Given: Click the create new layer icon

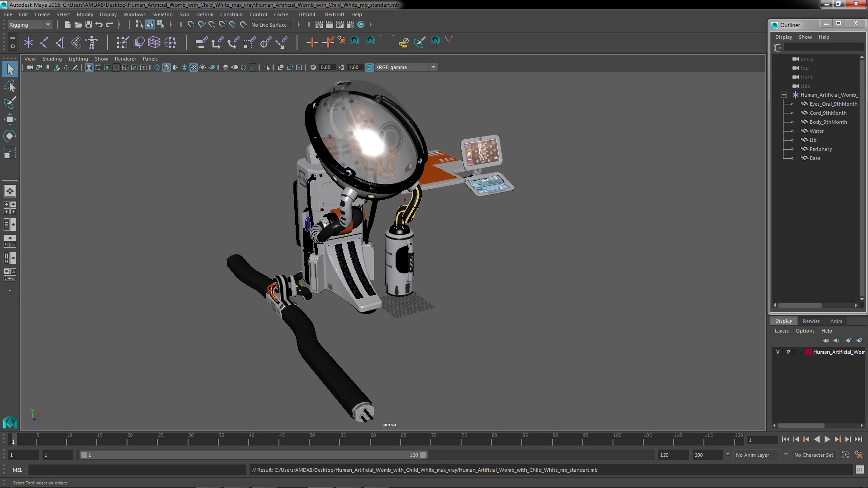Looking at the screenshot, I should pos(849,340).
